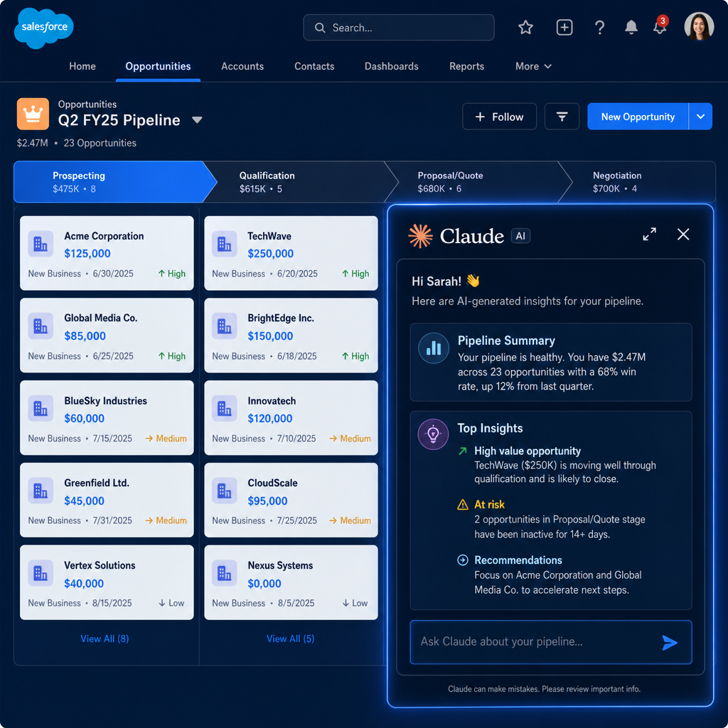
Task: Click the Salesforce cloud logo
Action: tap(44, 28)
